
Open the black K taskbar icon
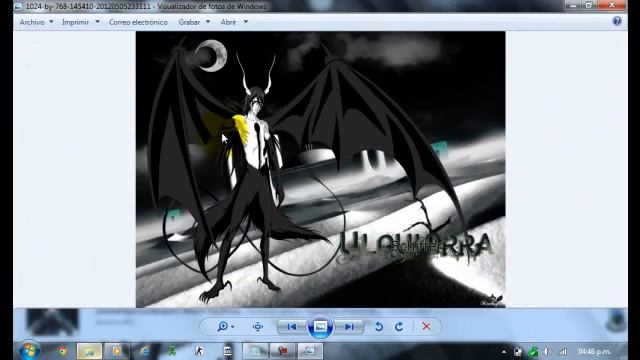click(199, 351)
